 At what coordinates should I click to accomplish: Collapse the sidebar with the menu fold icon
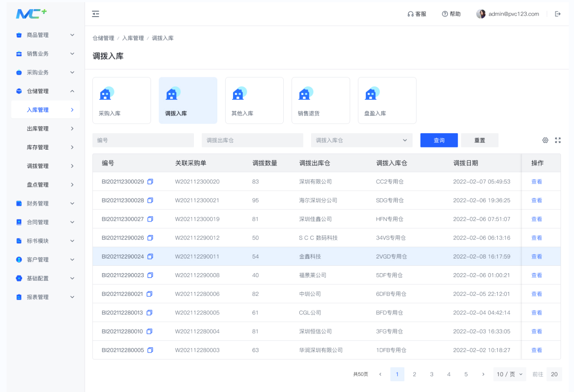coord(95,14)
